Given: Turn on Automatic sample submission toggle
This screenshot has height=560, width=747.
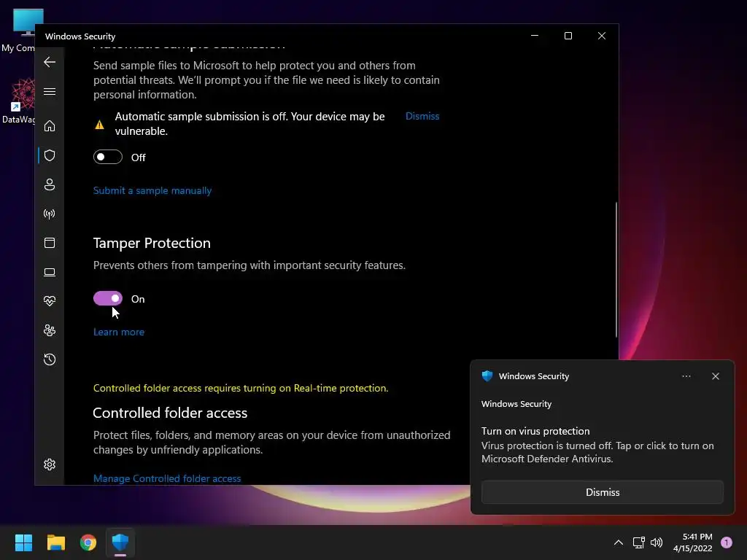Looking at the screenshot, I should pos(108,157).
